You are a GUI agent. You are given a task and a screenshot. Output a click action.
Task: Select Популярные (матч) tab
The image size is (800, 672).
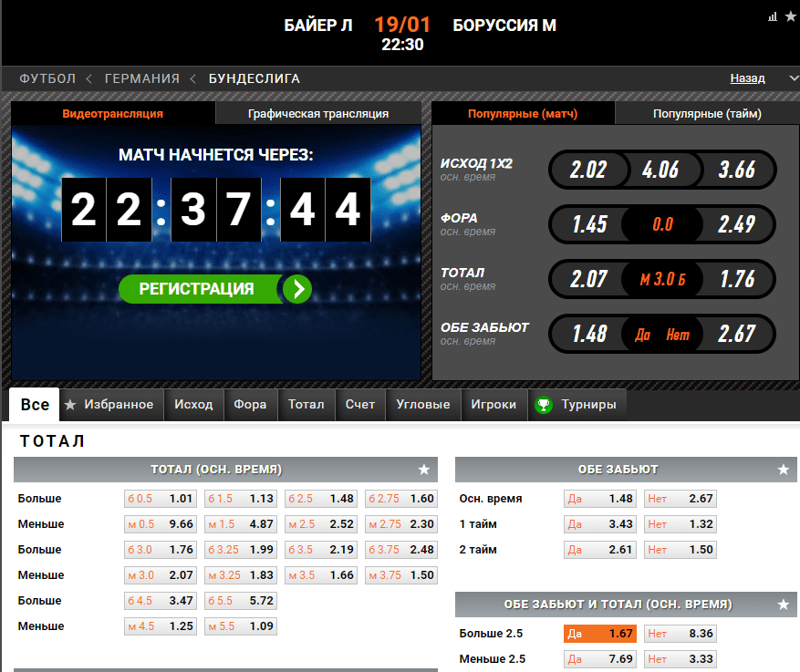523,113
